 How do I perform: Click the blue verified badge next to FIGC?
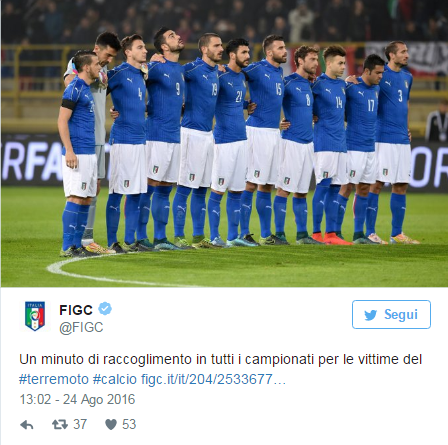click(x=105, y=309)
